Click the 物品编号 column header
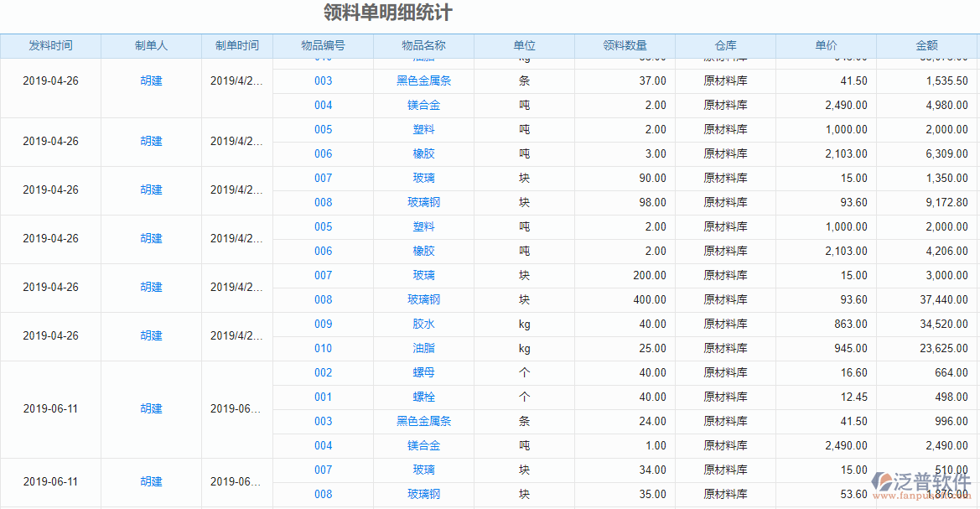Image resolution: width=980 pixels, height=509 pixels. pos(323,46)
